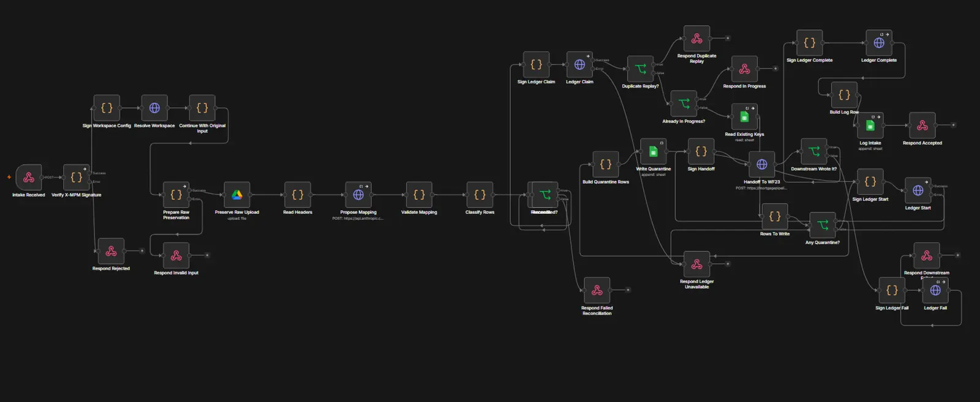The image size is (980, 402).
Task: Select the Read Existing Keys sheet node
Action: (x=744, y=116)
